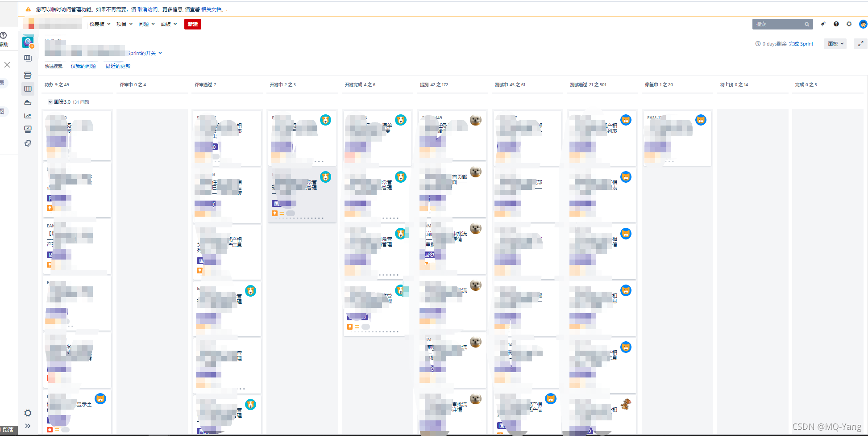Open the 项目 menu
This screenshot has width=868, height=436.
(124, 24)
